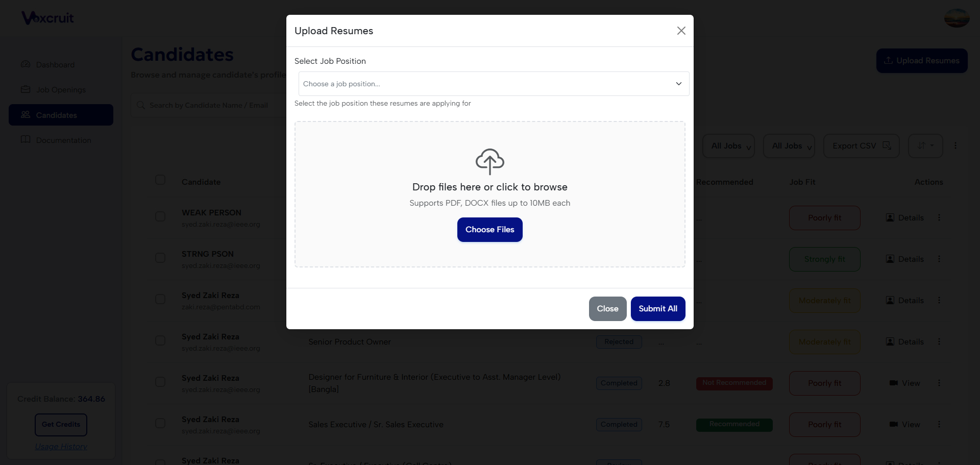
Task: Check the Sales Executive row checkbox
Action: click(x=160, y=423)
